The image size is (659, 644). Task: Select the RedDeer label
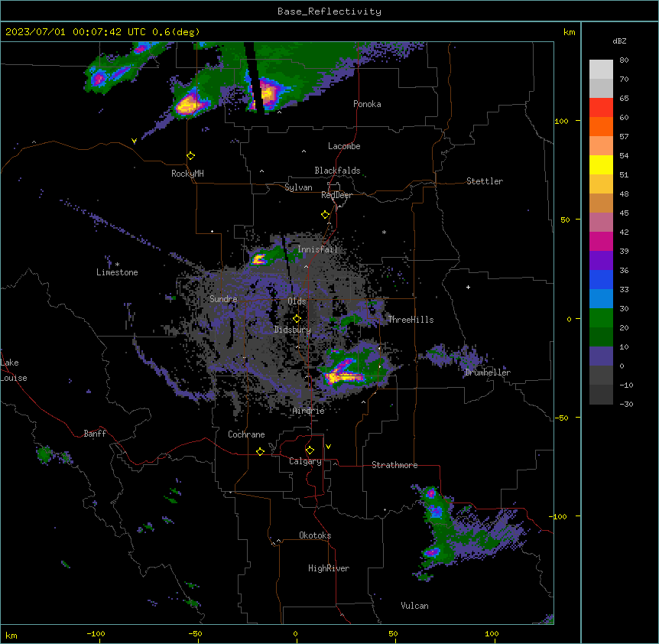point(336,195)
